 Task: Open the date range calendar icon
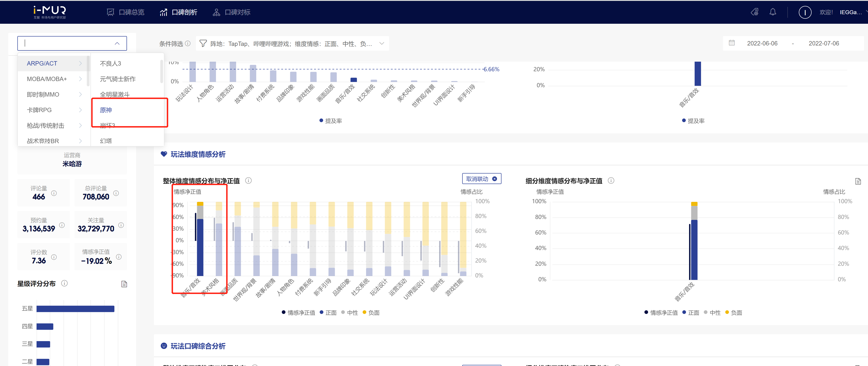(731, 43)
